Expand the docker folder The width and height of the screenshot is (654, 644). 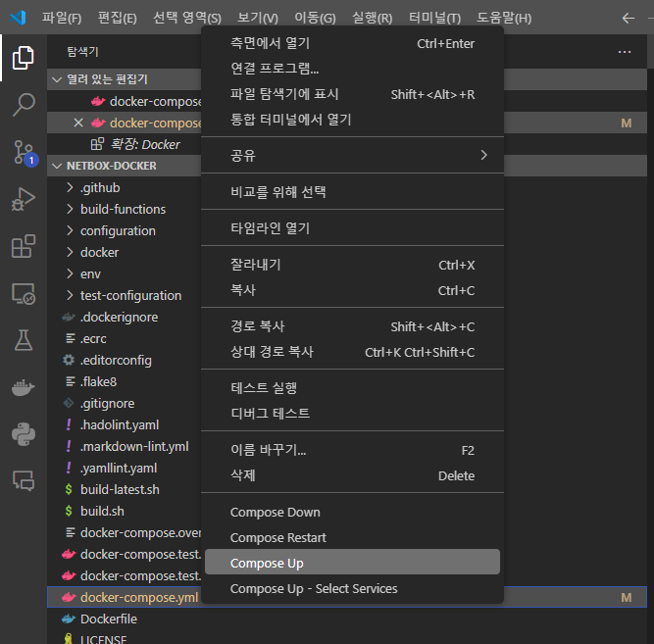click(70, 252)
